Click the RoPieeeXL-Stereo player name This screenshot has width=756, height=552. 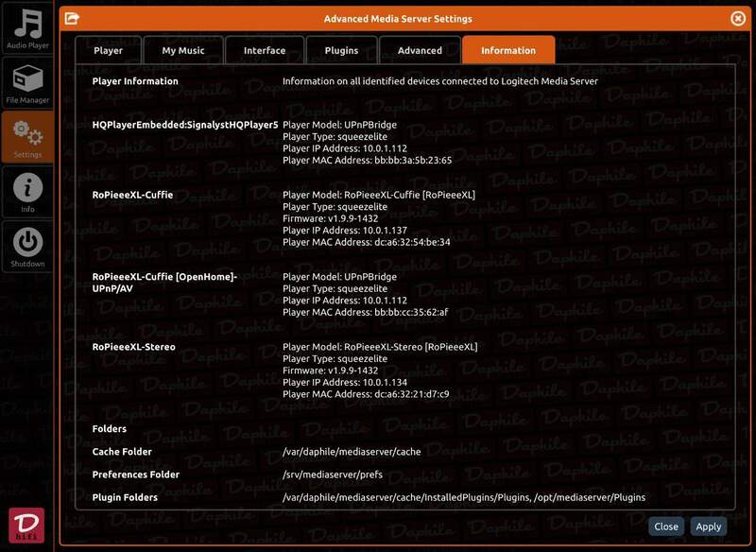(x=133, y=347)
